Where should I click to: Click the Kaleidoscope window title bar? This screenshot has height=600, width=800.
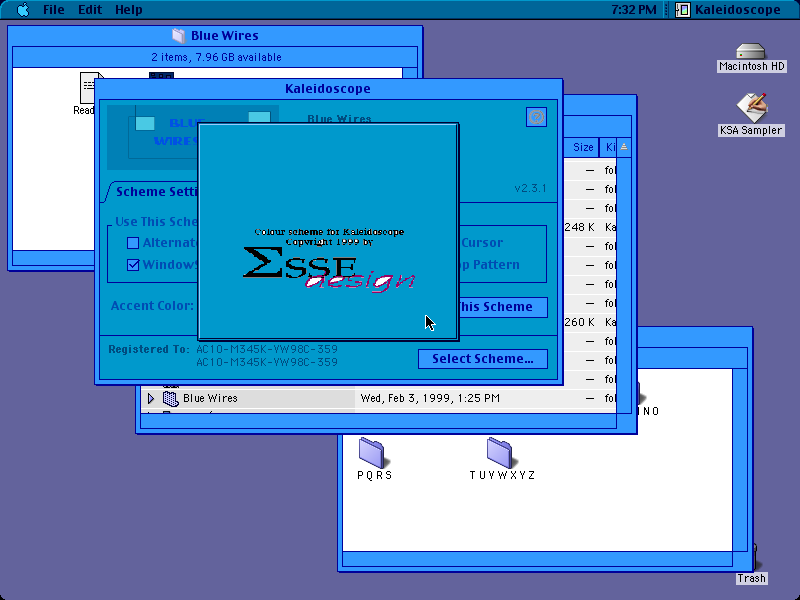click(328, 89)
